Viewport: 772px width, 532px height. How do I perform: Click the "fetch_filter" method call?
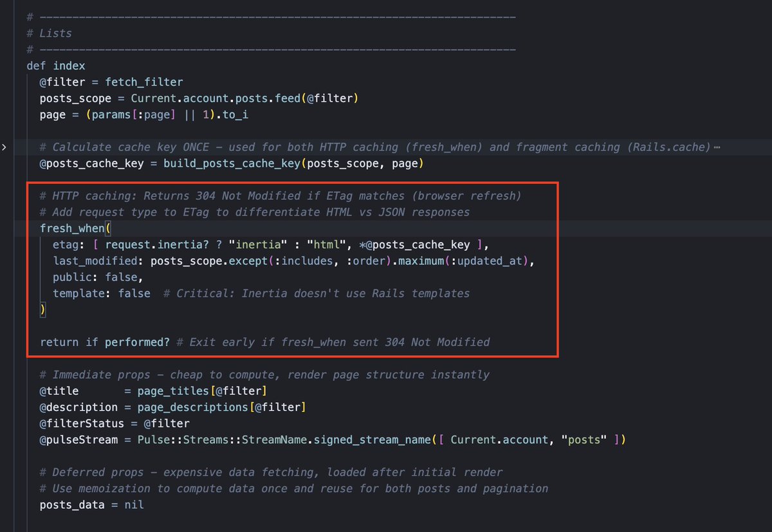[144, 82]
